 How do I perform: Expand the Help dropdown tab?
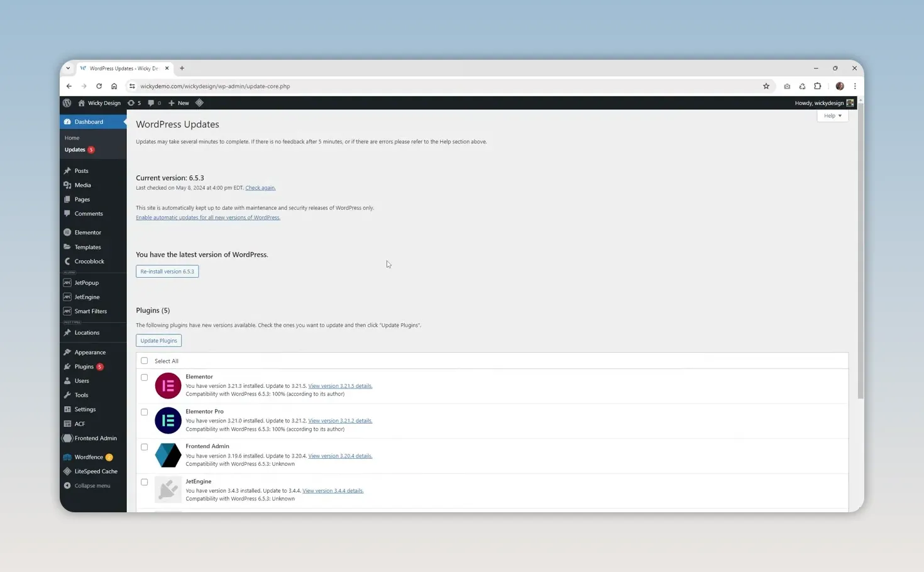point(832,116)
